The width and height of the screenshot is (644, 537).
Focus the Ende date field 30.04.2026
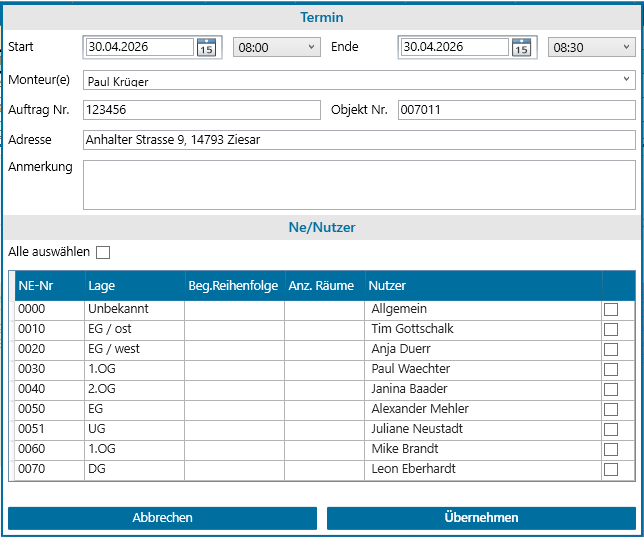454,47
